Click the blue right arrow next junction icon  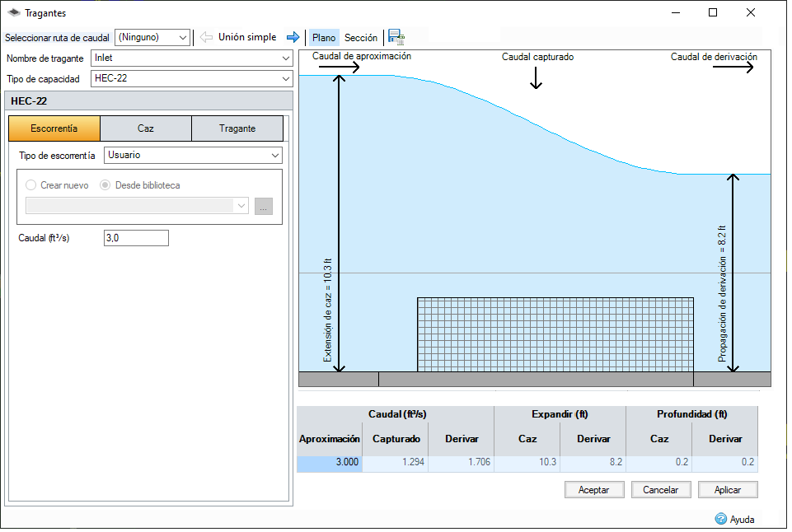[293, 37]
